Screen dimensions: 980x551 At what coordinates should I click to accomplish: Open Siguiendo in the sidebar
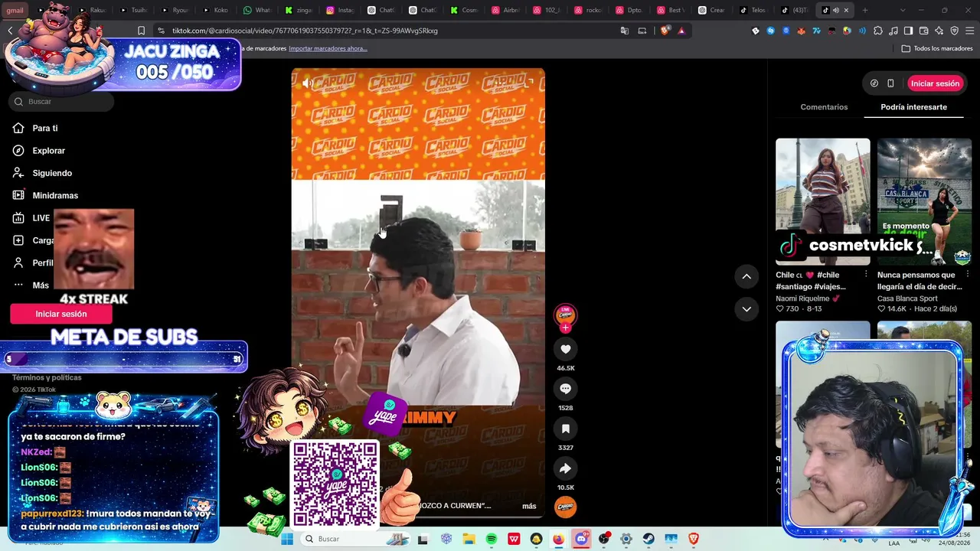[x=52, y=173]
